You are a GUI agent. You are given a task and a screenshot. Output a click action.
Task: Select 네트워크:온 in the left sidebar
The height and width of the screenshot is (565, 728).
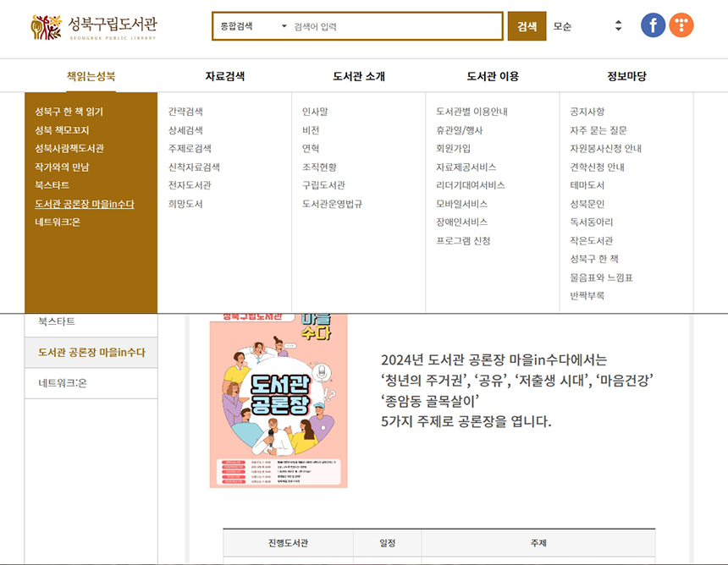click(63, 383)
